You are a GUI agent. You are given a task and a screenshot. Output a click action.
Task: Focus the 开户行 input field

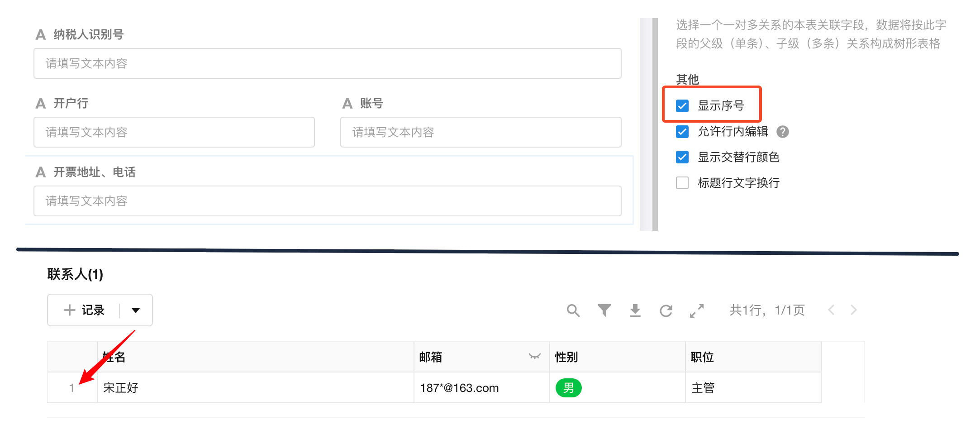[x=174, y=132]
